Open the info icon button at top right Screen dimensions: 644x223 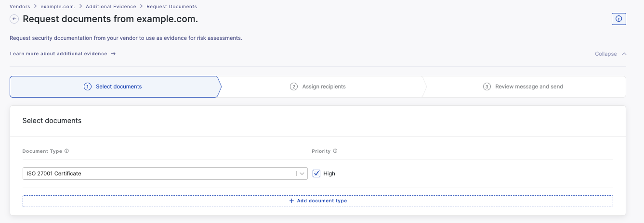[618, 19]
